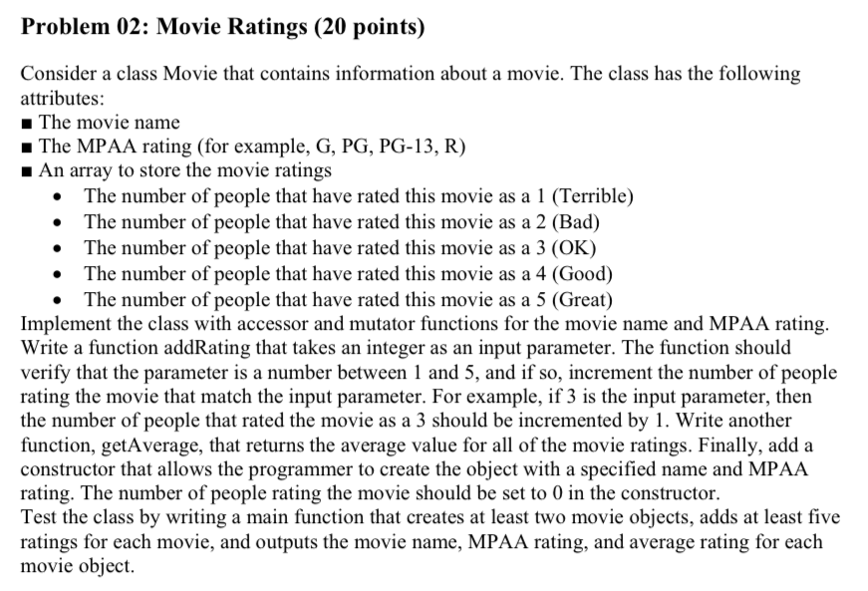868x591 pixels.
Task: Click the bullet line ending with "2 (Bad)"
Action: 342,221
